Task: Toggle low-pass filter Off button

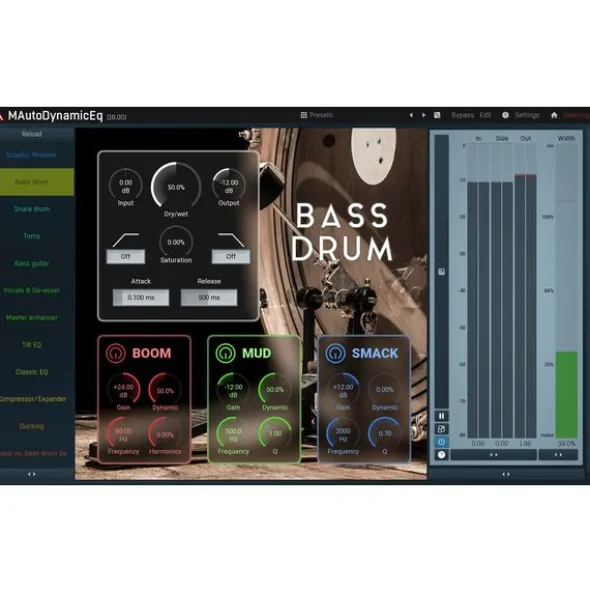Action: (x=231, y=256)
